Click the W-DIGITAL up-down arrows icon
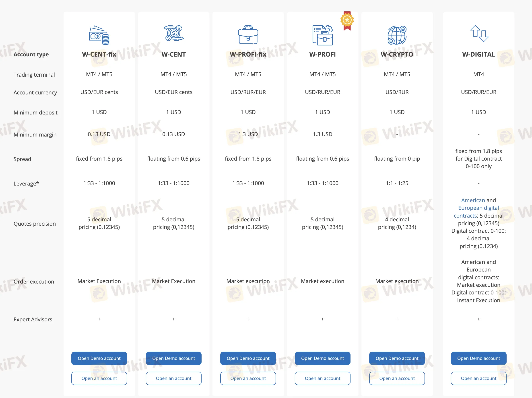 point(479,33)
